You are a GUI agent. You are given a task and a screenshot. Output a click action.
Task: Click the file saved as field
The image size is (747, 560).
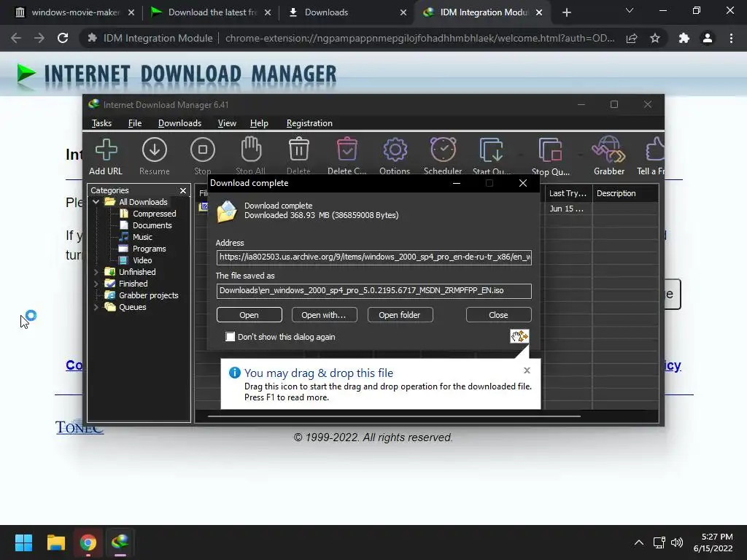(x=374, y=291)
